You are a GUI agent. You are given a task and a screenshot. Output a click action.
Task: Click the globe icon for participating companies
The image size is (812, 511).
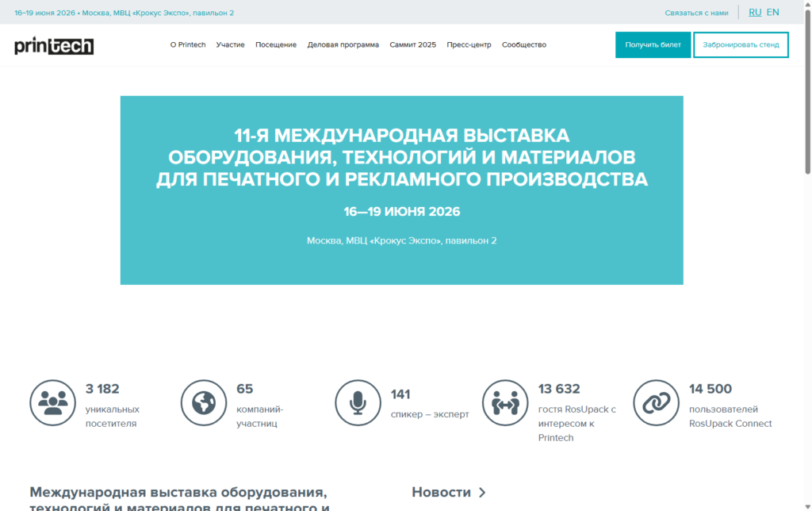[204, 403]
